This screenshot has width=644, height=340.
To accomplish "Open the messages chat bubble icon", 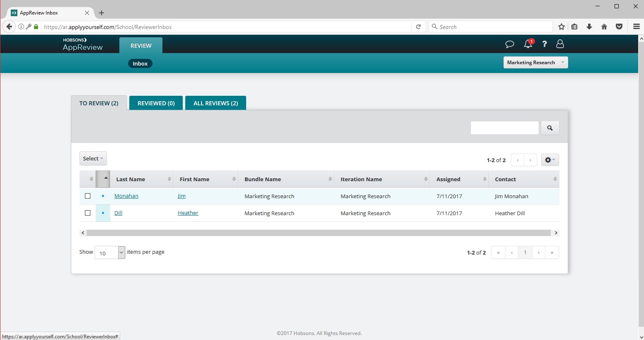I will point(510,44).
